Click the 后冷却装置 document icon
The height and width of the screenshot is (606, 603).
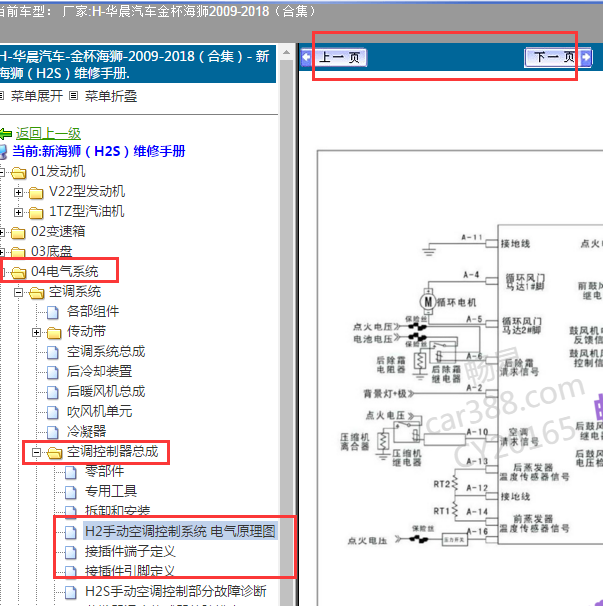point(53,373)
